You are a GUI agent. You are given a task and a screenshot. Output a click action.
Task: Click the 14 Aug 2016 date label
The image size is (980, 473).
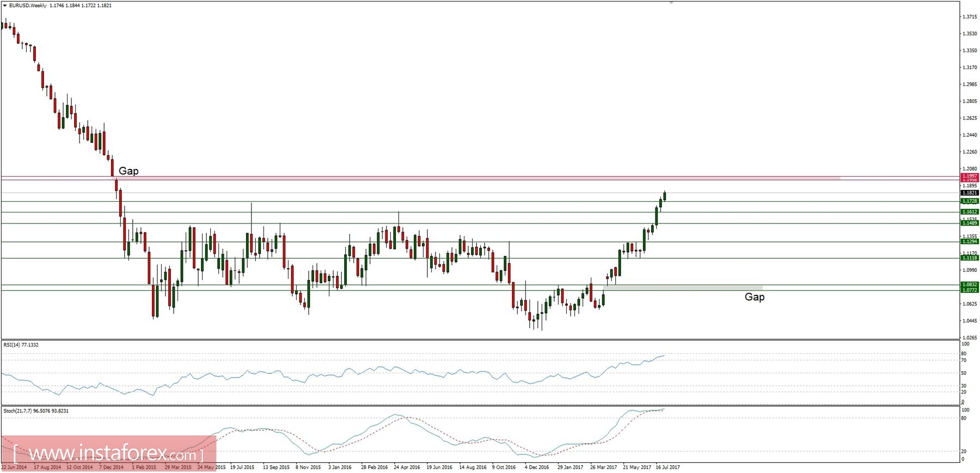(473, 468)
